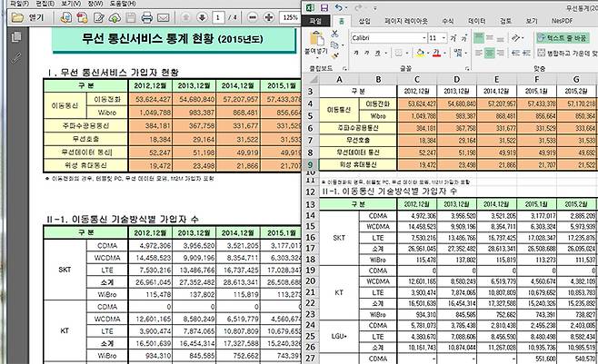Click Excel cell containing 53,624,427
The image size is (598, 364).
coord(417,103)
